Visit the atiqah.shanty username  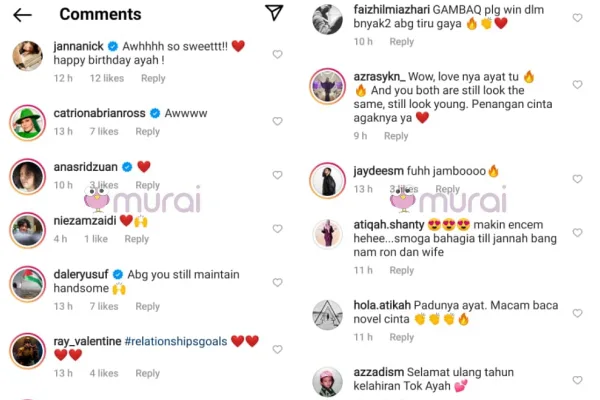pos(389,225)
